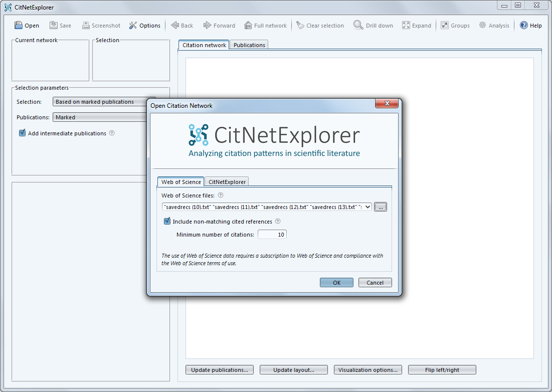Toggle Add intermediate publications checkbox
This screenshot has height=392, width=552.
click(x=22, y=133)
